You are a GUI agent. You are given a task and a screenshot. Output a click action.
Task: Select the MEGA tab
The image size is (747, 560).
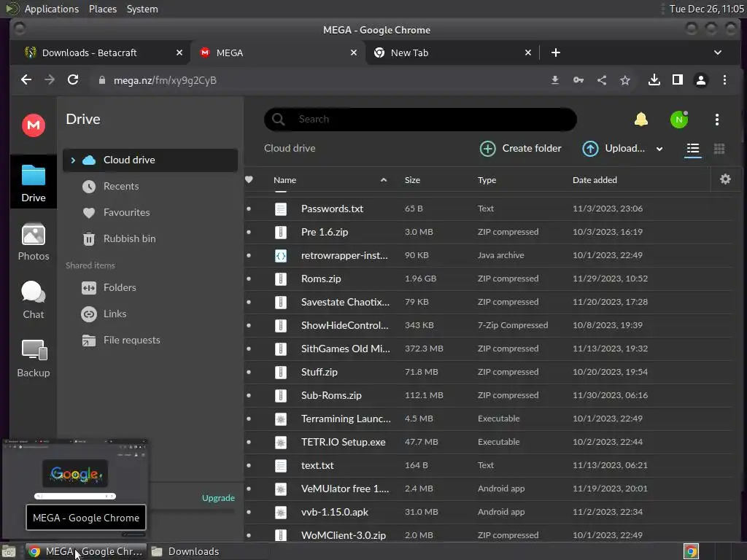278,52
